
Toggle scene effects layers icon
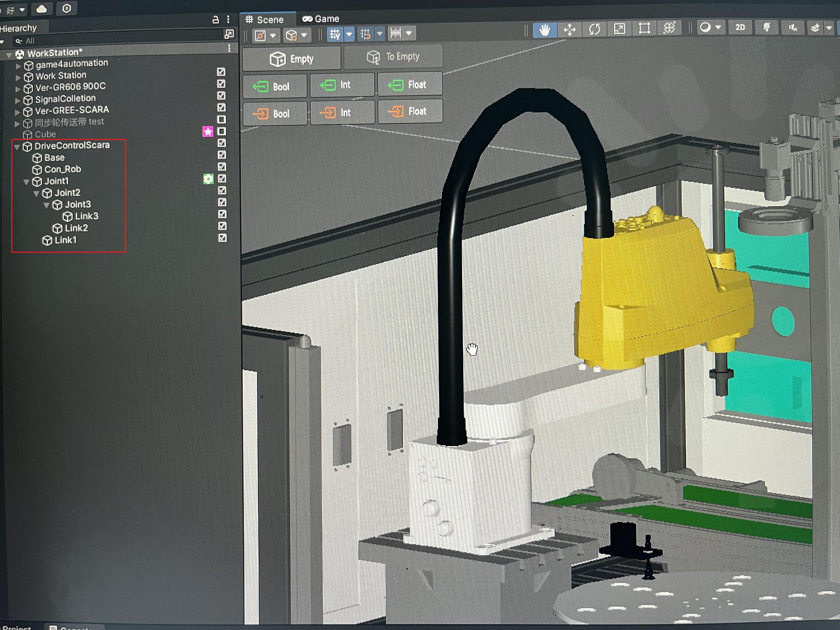point(815,28)
